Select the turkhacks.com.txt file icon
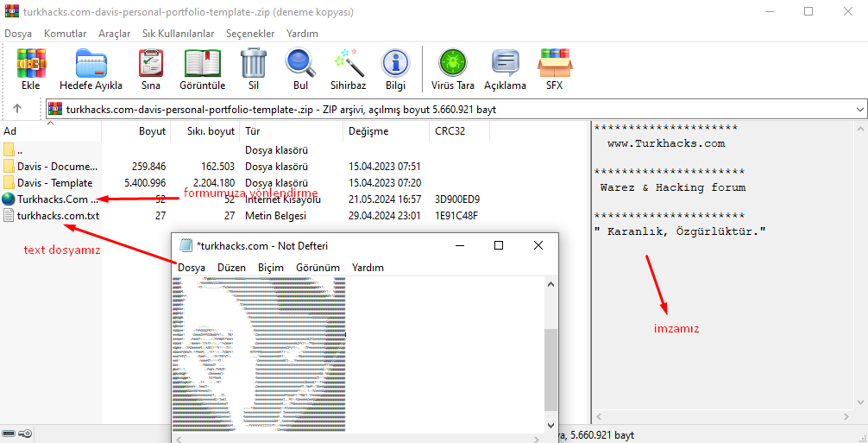Screen dimensions: 868x443 9,215
